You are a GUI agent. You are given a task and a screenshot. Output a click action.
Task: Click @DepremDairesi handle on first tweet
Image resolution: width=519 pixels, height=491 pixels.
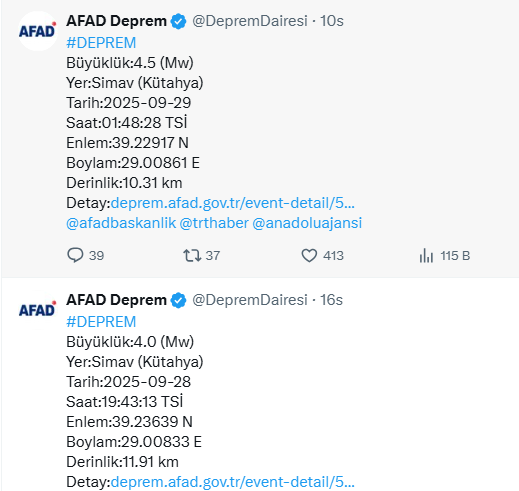point(250,21)
